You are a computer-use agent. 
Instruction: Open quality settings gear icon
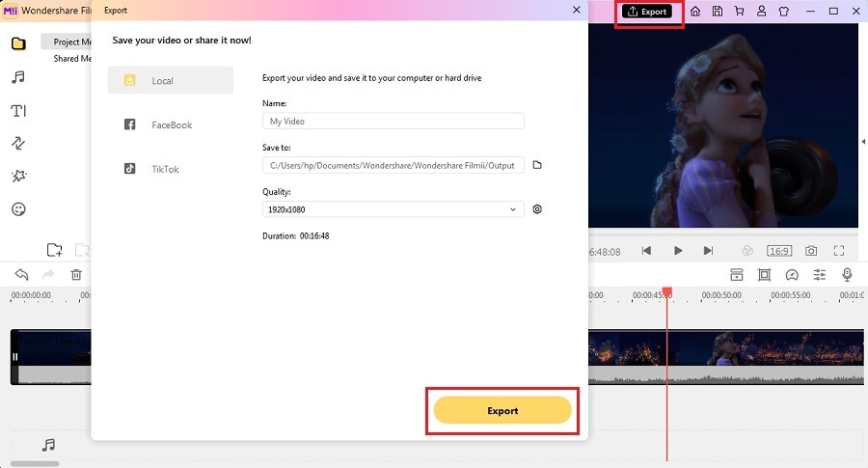(537, 209)
